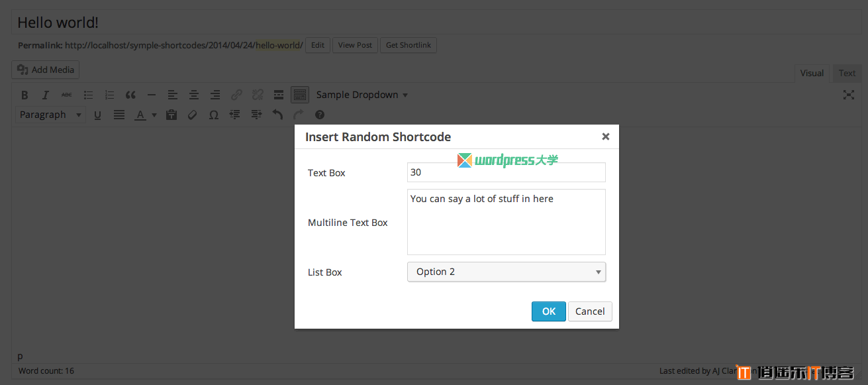Viewport: 868px width, 385px height.
Task: Apply strikethrough formatting (ABC icon)
Action: tap(67, 95)
